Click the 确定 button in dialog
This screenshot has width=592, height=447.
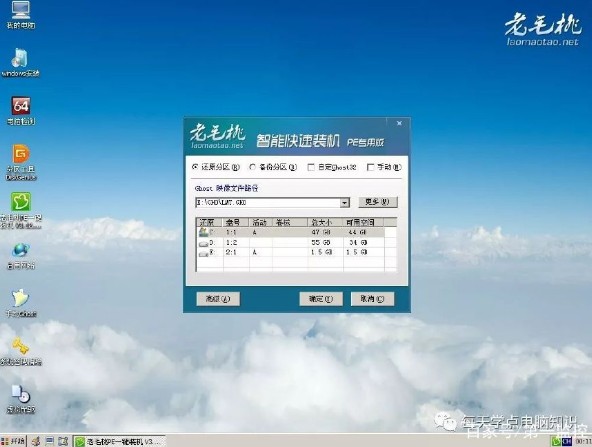[x=321, y=299]
